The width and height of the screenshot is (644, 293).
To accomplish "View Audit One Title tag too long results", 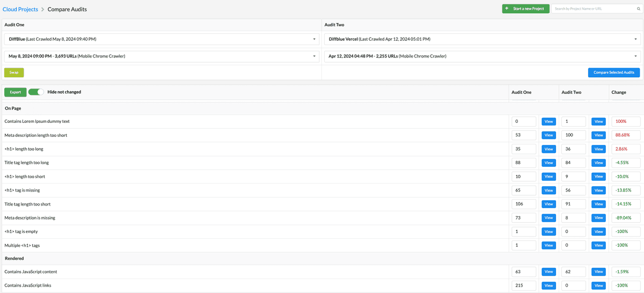I will pos(548,163).
